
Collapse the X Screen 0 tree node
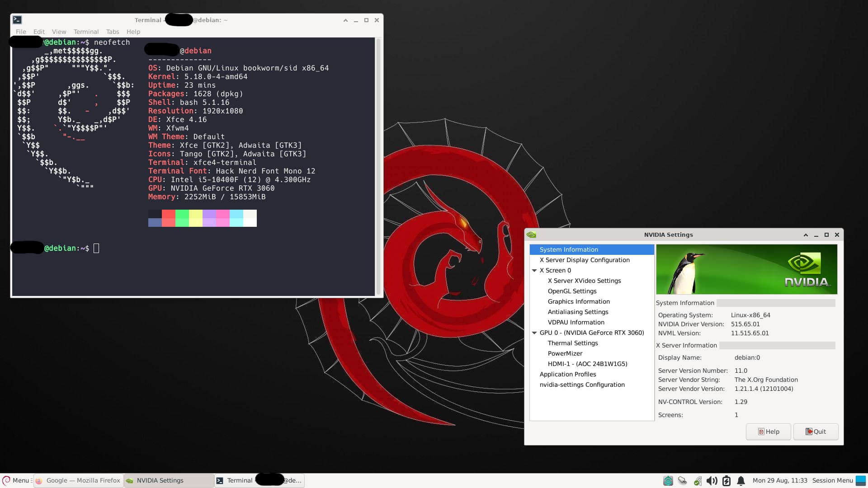(534, 270)
